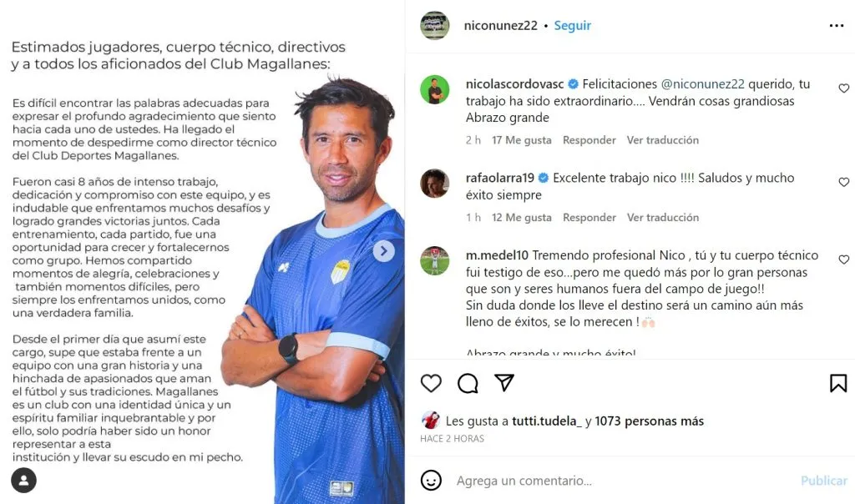Share the post using the paper plane icon
Viewport: 855px width, 504px height.
click(504, 382)
